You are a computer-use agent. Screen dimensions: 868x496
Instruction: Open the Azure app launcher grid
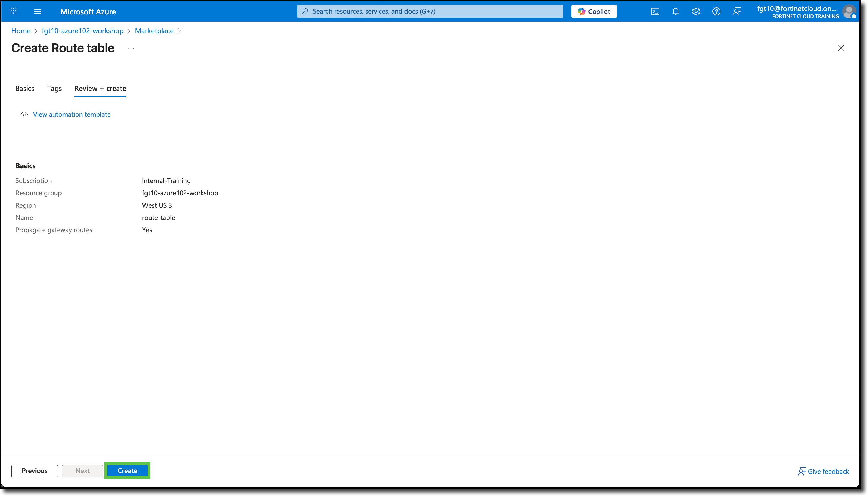click(x=13, y=11)
